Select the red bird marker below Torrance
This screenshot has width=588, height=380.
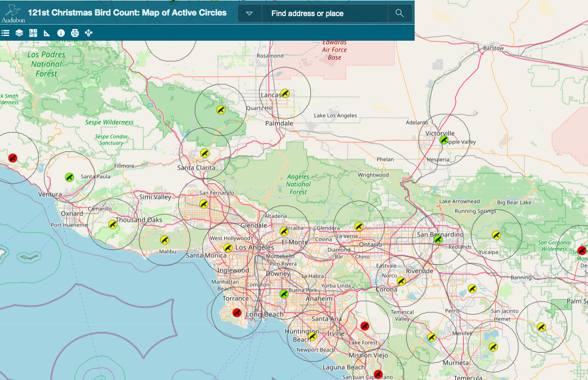pos(236,313)
